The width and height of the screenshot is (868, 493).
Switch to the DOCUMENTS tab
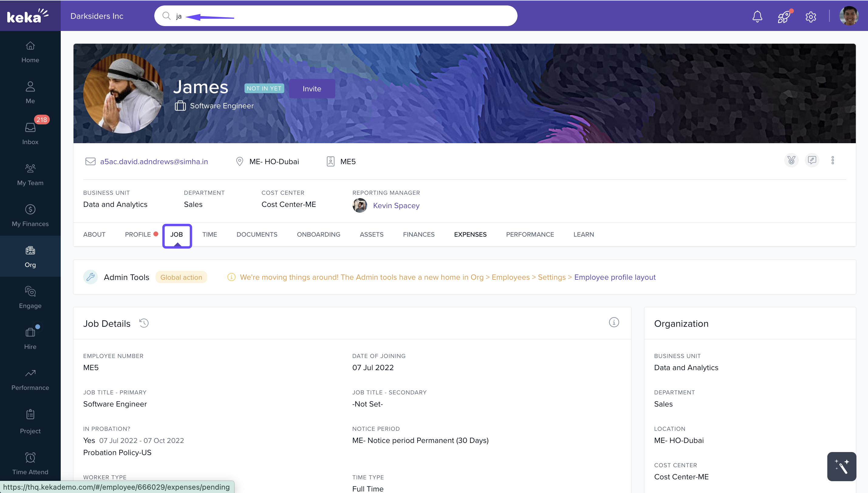257,234
